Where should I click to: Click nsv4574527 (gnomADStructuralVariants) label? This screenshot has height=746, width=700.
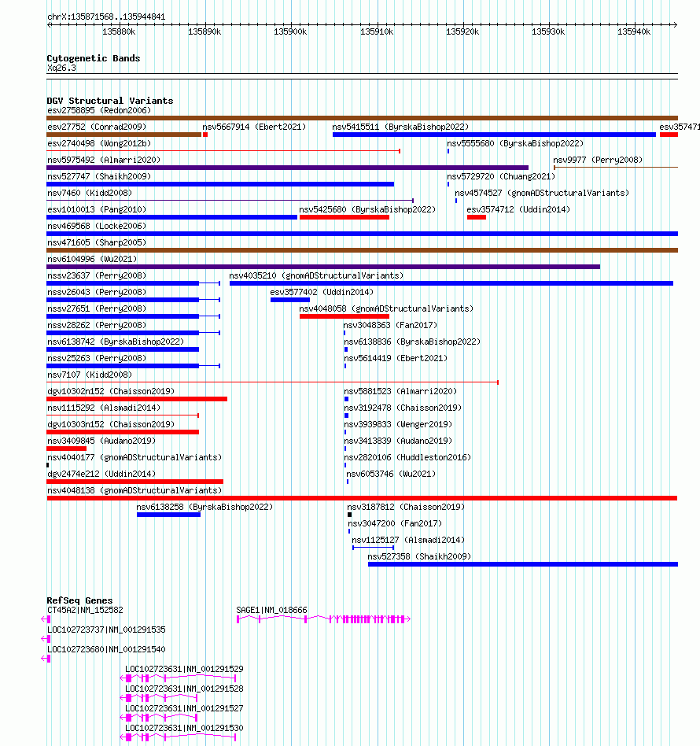click(542, 193)
